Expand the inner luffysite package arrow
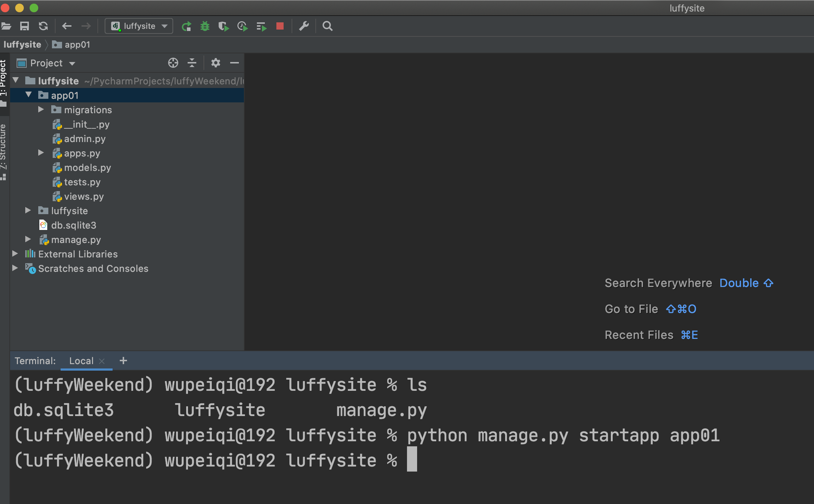Image resolution: width=814 pixels, height=504 pixels. (28, 211)
